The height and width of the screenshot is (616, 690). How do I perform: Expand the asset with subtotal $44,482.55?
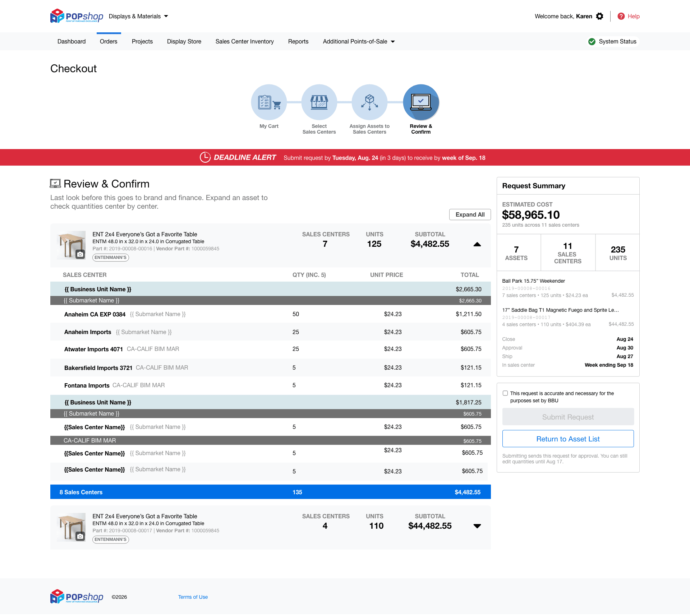pyautogui.click(x=477, y=526)
